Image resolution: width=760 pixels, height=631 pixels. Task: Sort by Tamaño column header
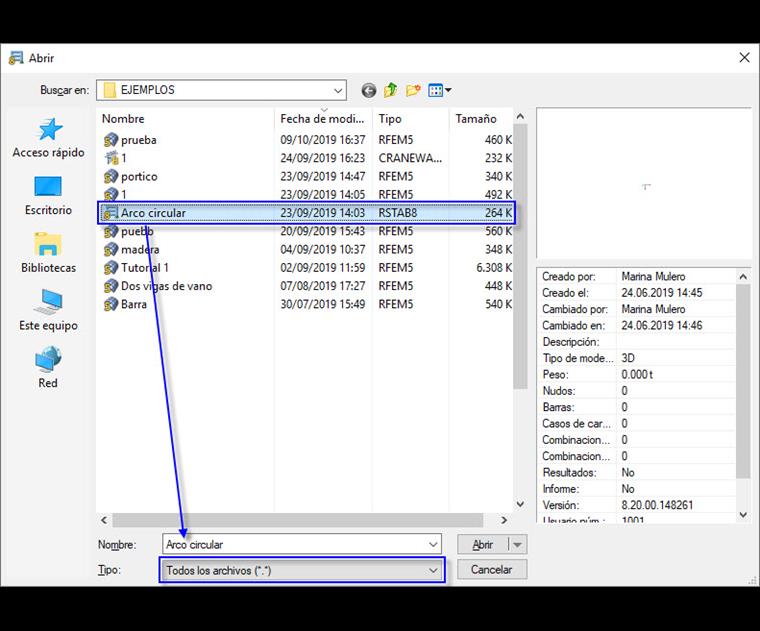point(476,119)
